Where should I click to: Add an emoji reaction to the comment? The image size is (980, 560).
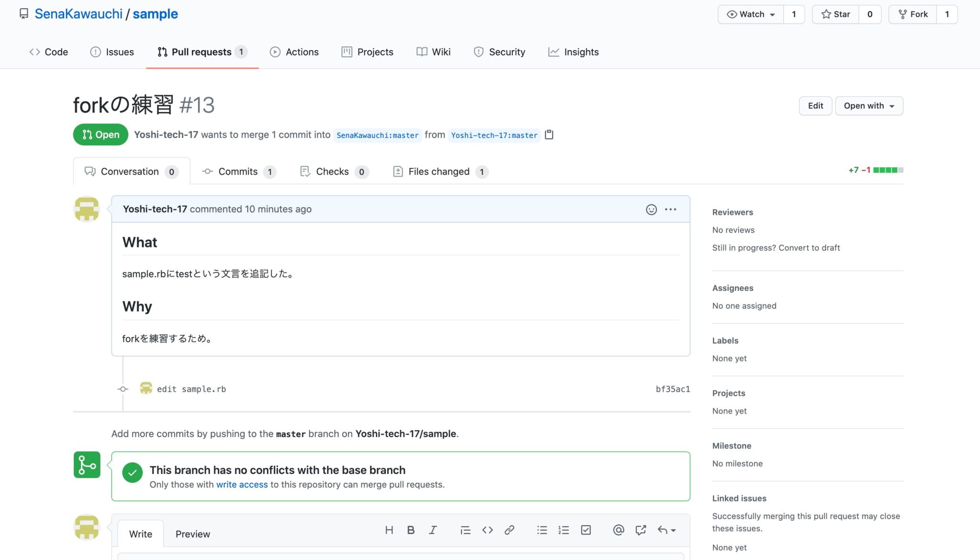pos(651,209)
